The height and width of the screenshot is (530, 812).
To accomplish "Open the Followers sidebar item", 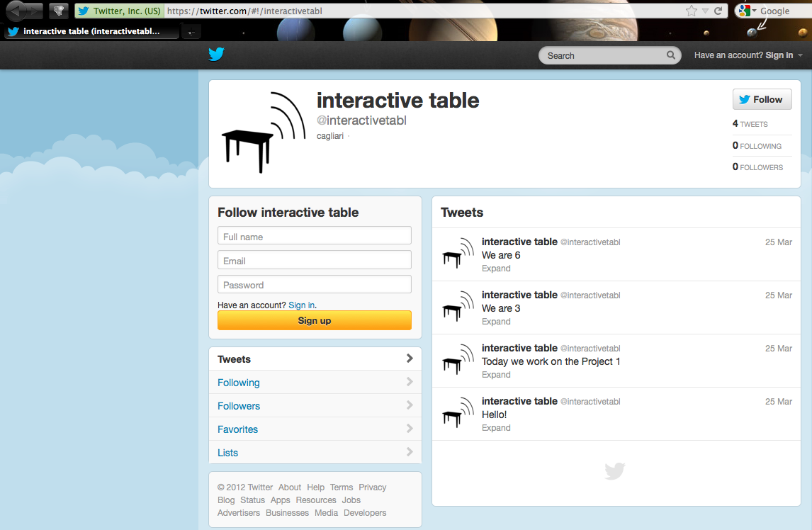I will point(315,406).
